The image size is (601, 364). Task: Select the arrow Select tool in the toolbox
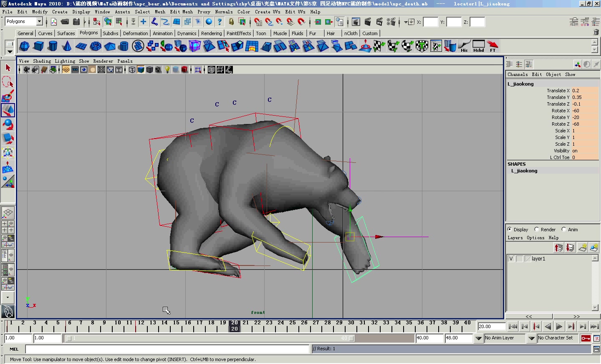click(8, 68)
